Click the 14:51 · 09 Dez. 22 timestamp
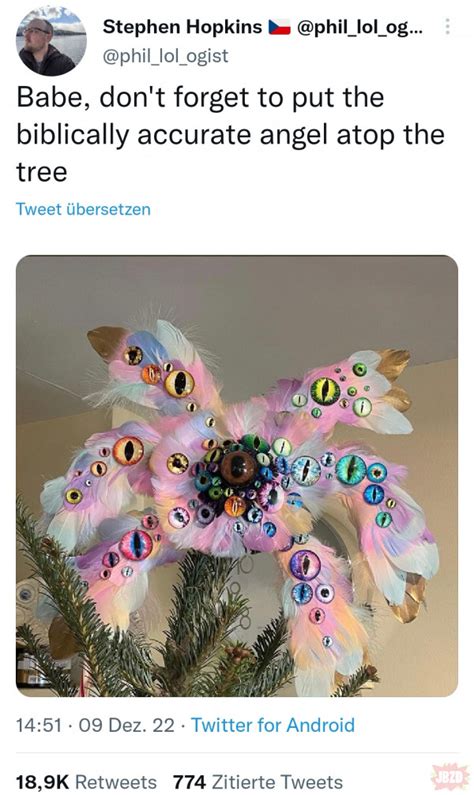 click(95, 725)
